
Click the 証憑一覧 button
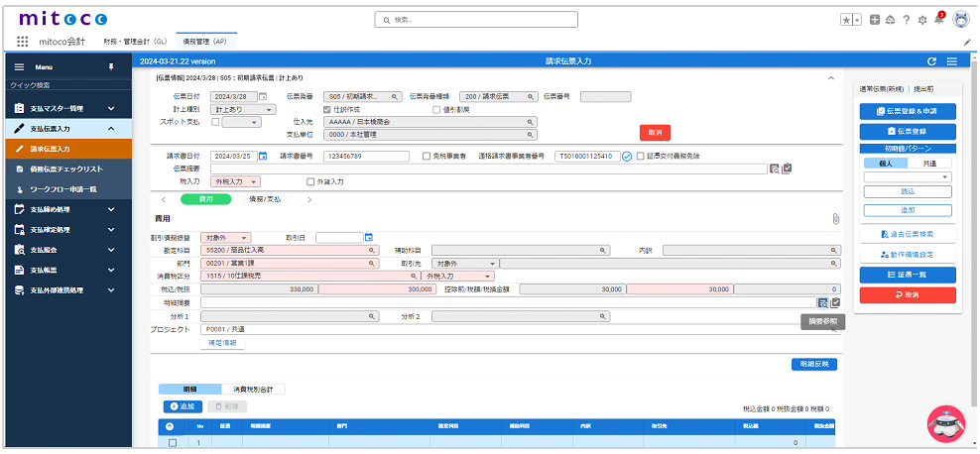click(908, 275)
